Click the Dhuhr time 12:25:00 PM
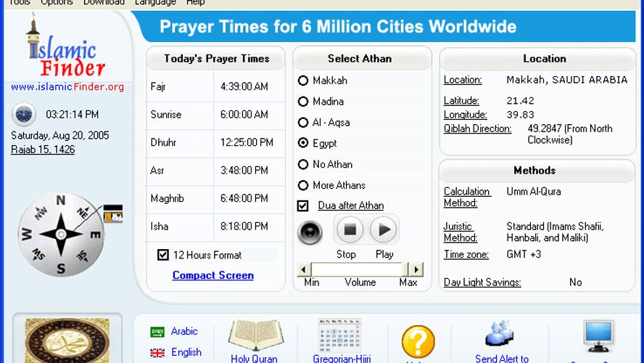This screenshot has height=363, width=644. tap(247, 142)
